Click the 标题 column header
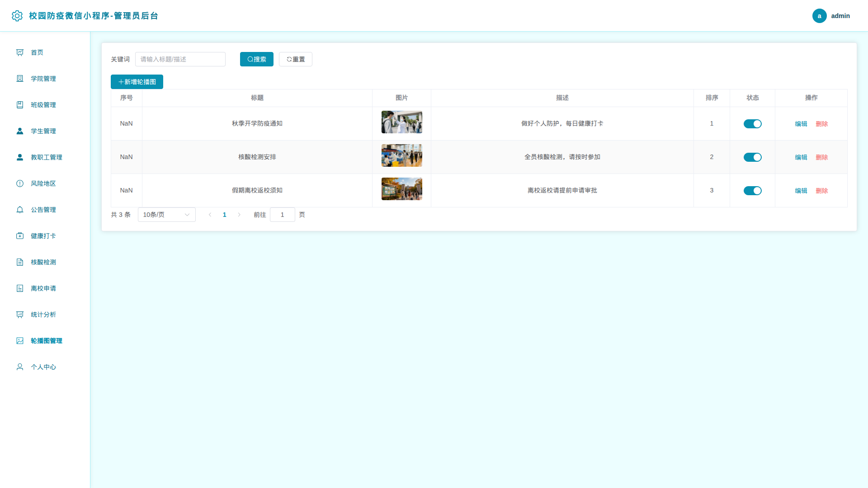868x488 pixels. click(257, 98)
